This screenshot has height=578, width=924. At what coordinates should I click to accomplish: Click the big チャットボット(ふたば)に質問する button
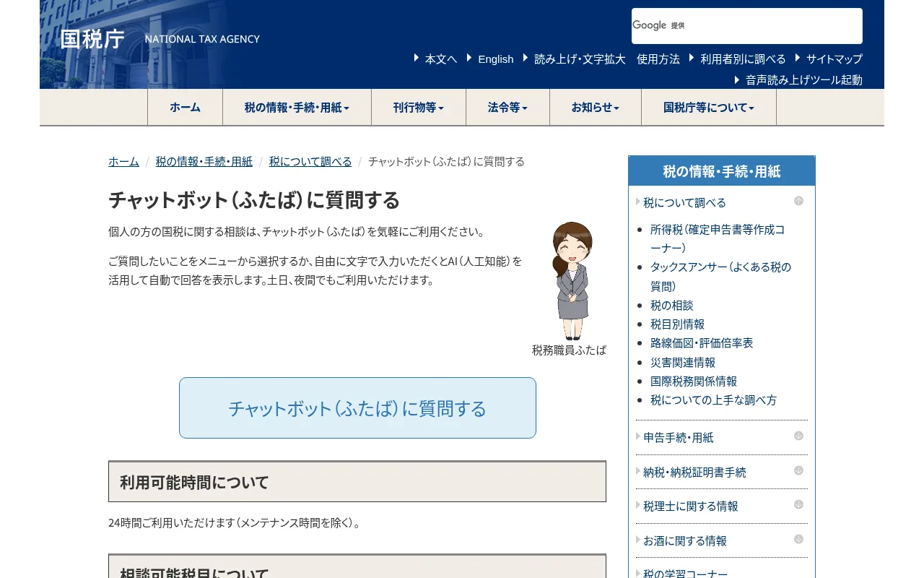[357, 407]
